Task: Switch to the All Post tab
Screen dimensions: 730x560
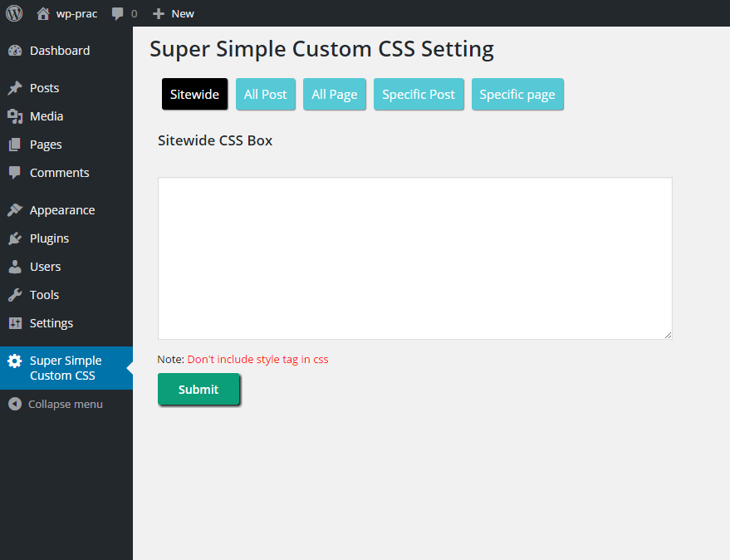Action: coord(266,94)
